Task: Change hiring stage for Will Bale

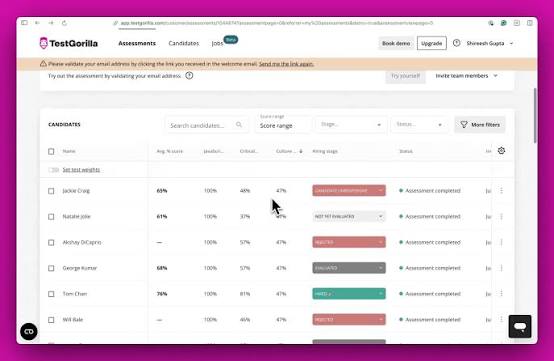Action: (349, 319)
